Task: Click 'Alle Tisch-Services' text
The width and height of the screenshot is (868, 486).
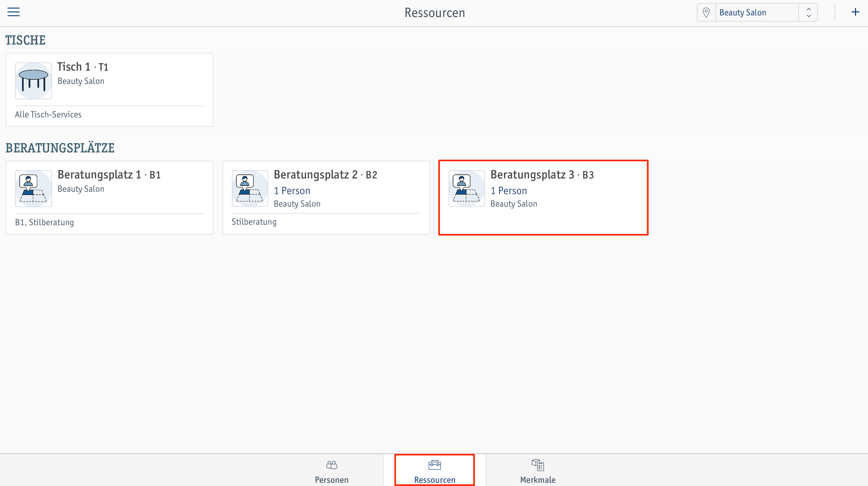Action: click(x=48, y=114)
